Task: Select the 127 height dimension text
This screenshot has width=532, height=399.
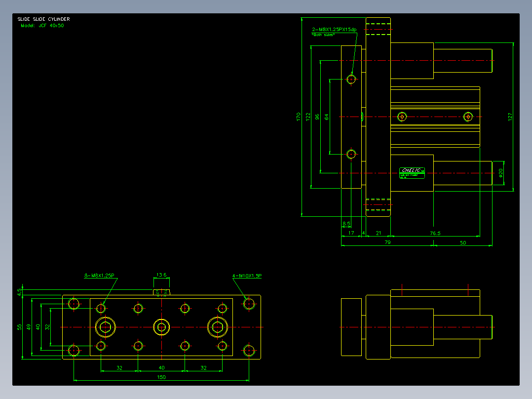Action: (x=510, y=117)
